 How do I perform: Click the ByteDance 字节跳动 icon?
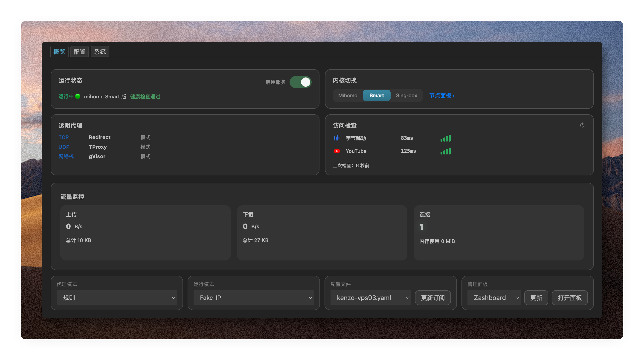(337, 138)
